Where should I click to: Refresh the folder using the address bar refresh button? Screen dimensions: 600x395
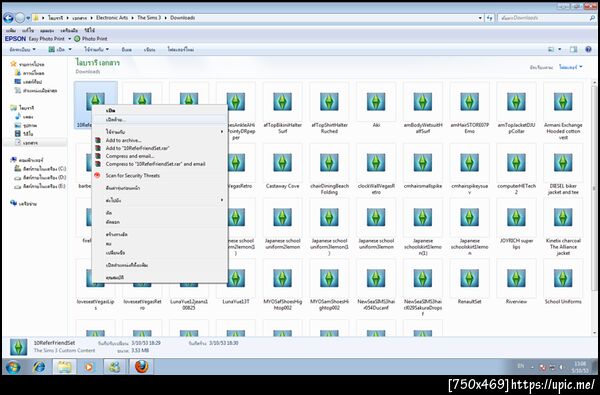pos(490,18)
